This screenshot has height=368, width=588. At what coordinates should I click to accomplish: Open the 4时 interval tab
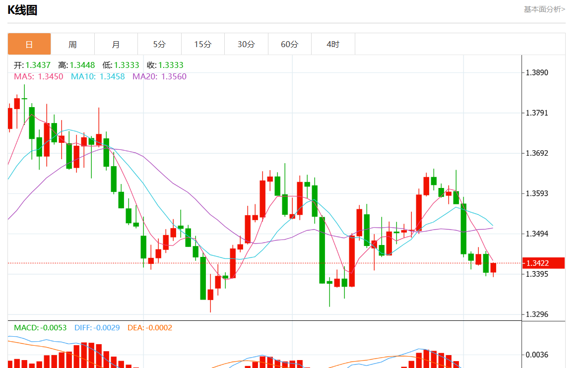[333, 44]
